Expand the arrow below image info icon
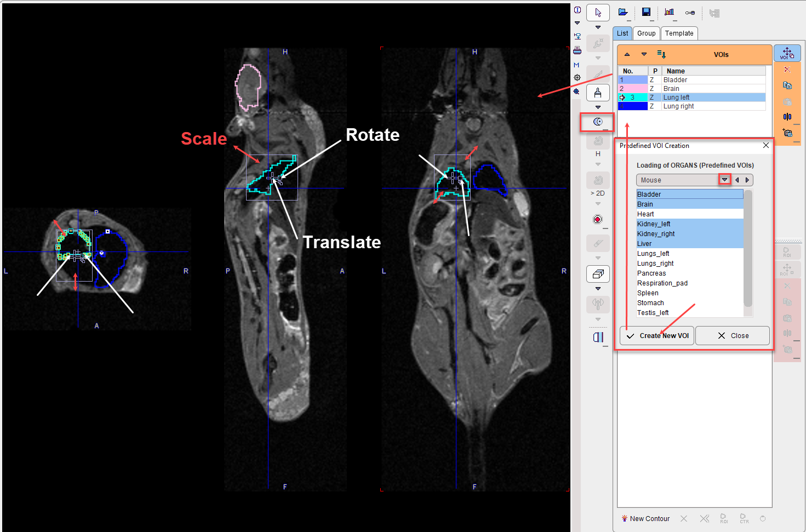Viewport: 806px width, 532px height. [x=577, y=23]
